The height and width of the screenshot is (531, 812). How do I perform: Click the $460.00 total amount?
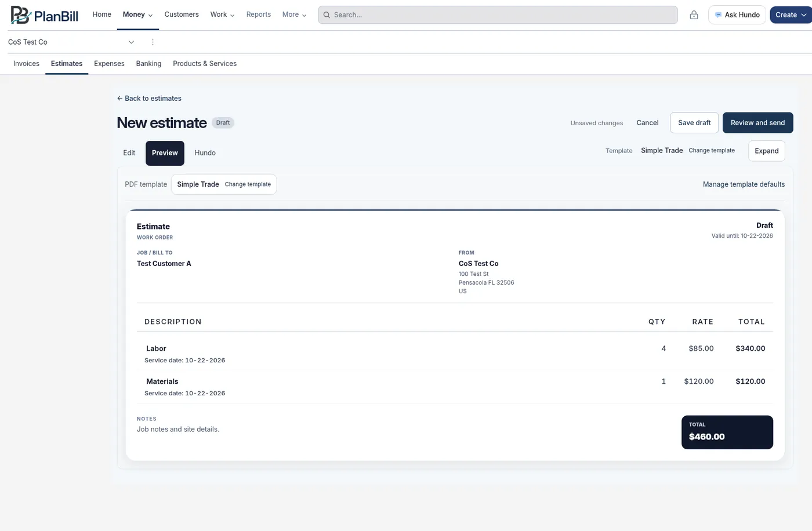pyautogui.click(x=707, y=437)
